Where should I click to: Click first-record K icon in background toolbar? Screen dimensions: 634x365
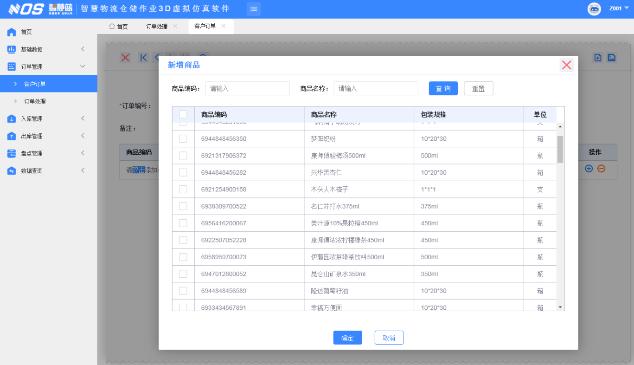(x=143, y=57)
